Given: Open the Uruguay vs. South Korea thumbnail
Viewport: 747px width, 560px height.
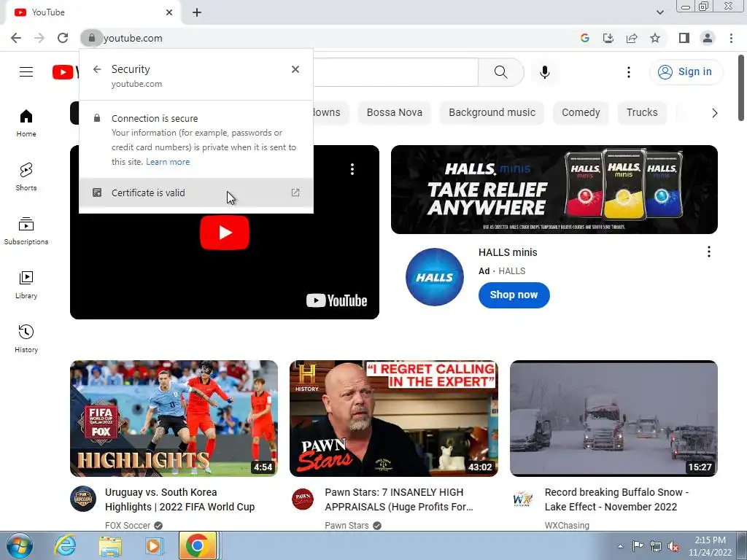Looking at the screenshot, I should pyautogui.click(x=174, y=418).
